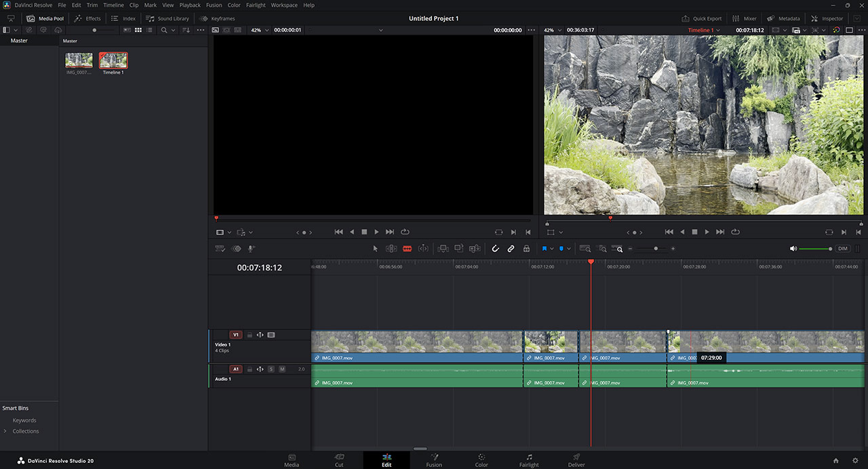Toggle timeline snapping magnet icon
This screenshot has width=868, height=469.
coord(495,249)
